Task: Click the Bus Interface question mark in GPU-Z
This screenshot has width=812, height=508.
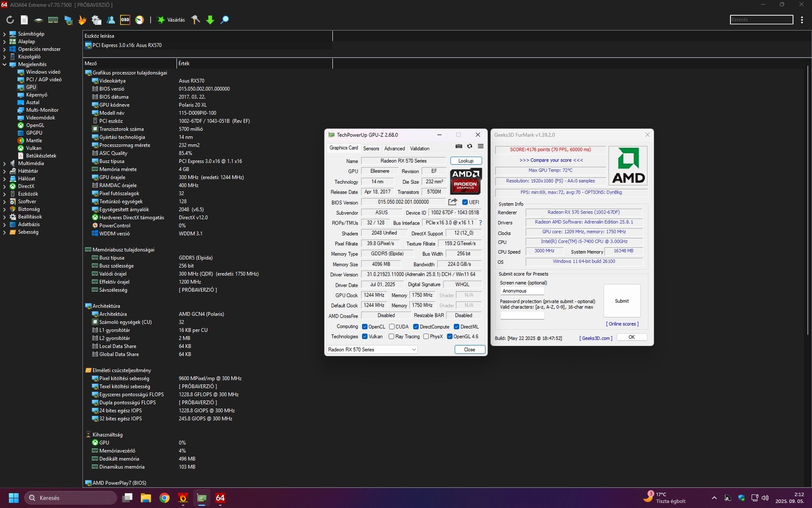Action: tap(480, 223)
